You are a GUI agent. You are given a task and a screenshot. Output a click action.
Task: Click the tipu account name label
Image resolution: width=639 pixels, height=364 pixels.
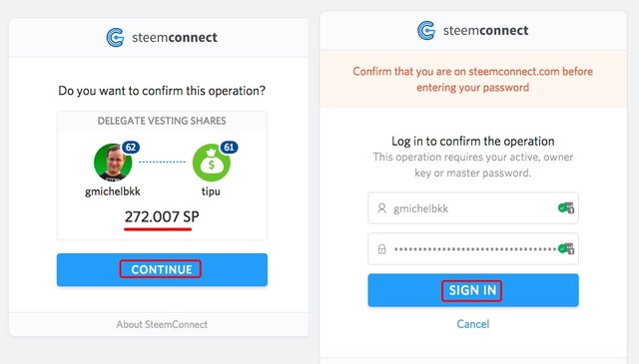211,191
